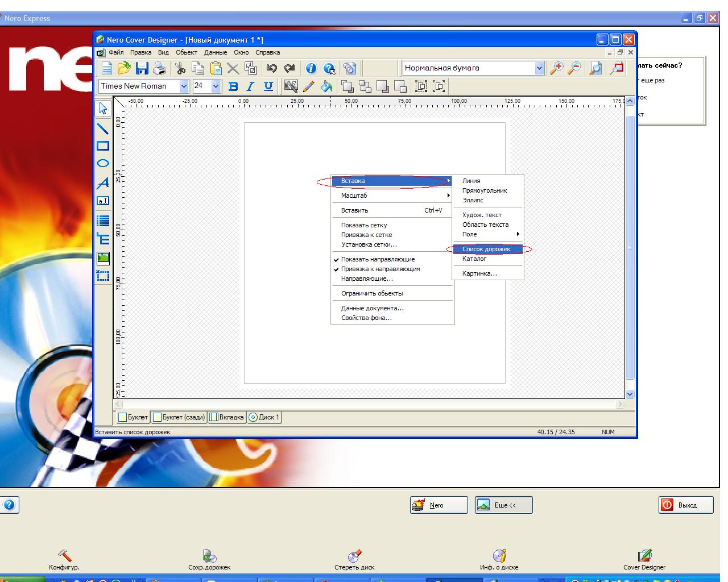Viewport: 728px width, 582px height.
Task: Select the insert picture tool
Action: [103, 258]
